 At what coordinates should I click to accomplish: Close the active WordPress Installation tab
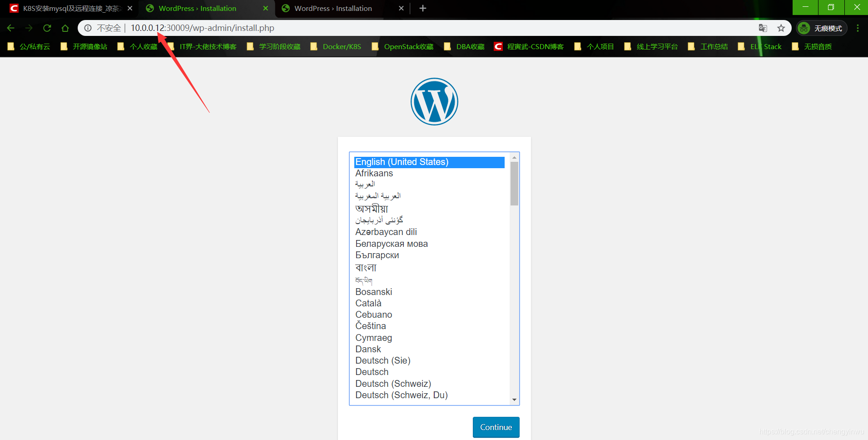pos(266,8)
